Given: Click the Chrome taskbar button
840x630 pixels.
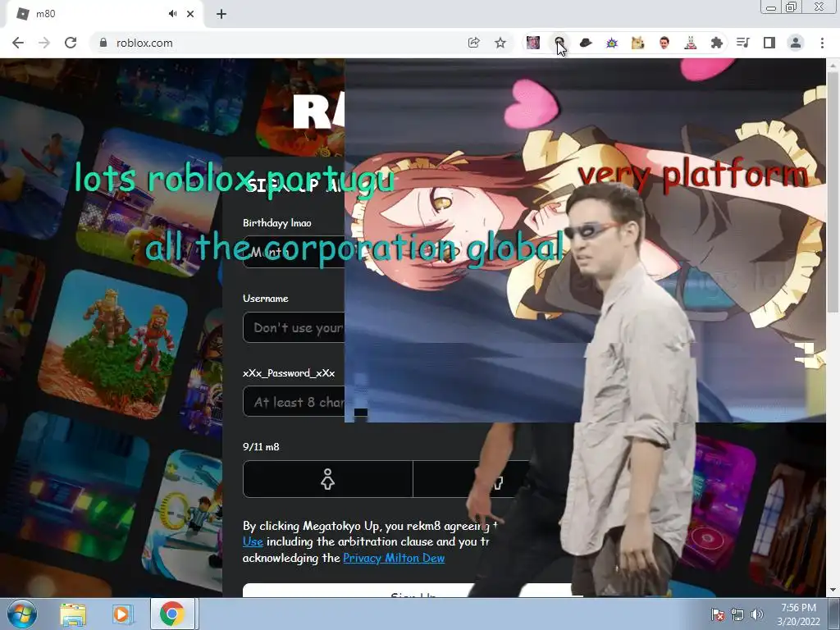Looking at the screenshot, I should point(171,614).
